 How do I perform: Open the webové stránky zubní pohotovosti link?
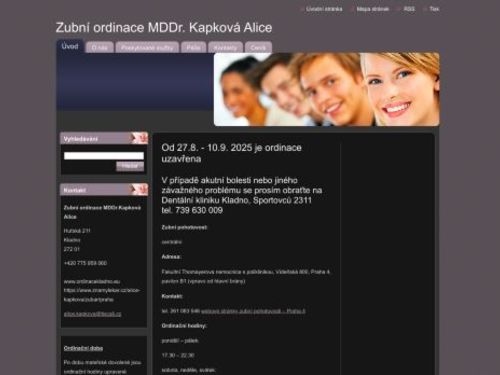point(253,311)
